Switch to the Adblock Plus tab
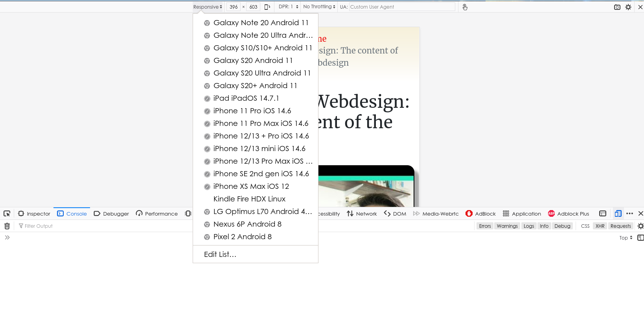Image resolution: width=644 pixels, height=334 pixels. tap(569, 214)
